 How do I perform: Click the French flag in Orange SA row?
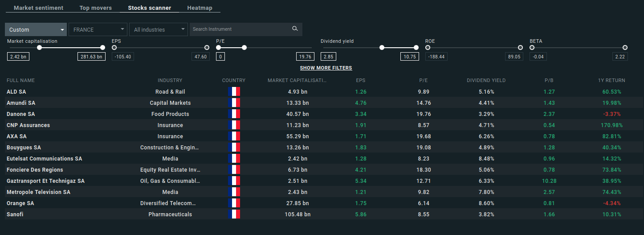pos(234,203)
